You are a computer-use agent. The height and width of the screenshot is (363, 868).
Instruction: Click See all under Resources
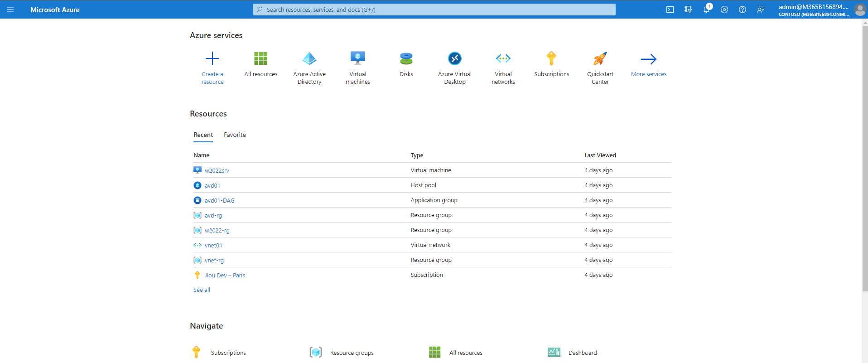pos(202,290)
